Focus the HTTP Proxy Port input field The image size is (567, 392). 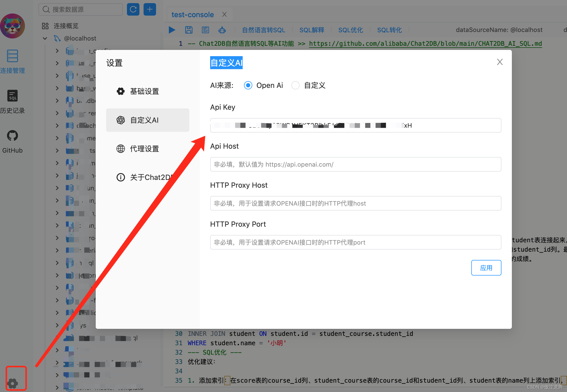coord(356,242)
